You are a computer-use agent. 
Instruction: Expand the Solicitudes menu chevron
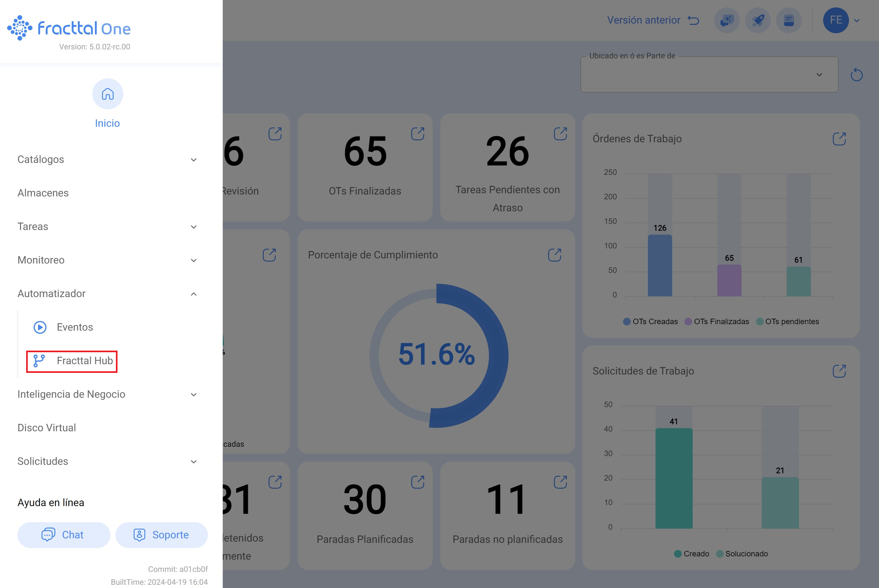pos(194,462)
